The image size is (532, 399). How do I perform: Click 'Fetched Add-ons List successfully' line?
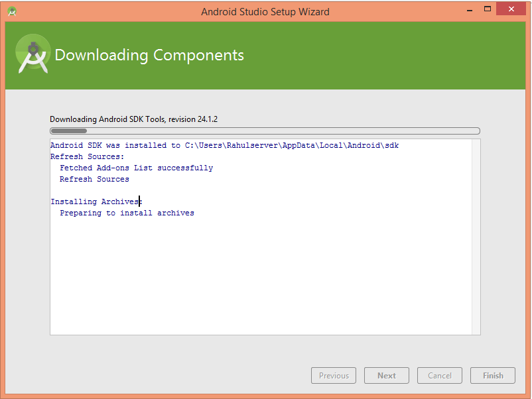(137, 168)
